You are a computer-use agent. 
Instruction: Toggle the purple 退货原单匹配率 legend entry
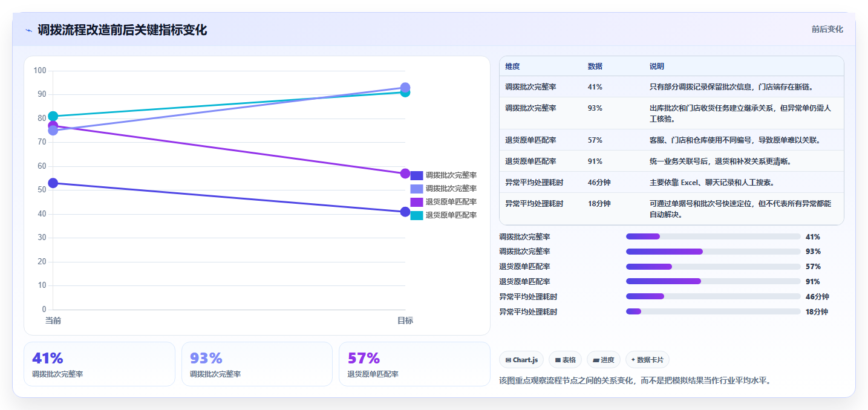point(443,202)
